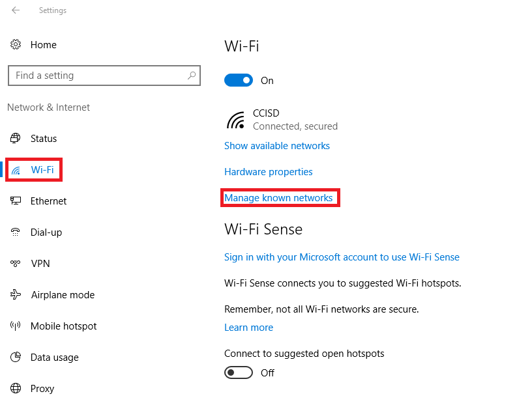Click the search magnifier icon

pos(192,76)
